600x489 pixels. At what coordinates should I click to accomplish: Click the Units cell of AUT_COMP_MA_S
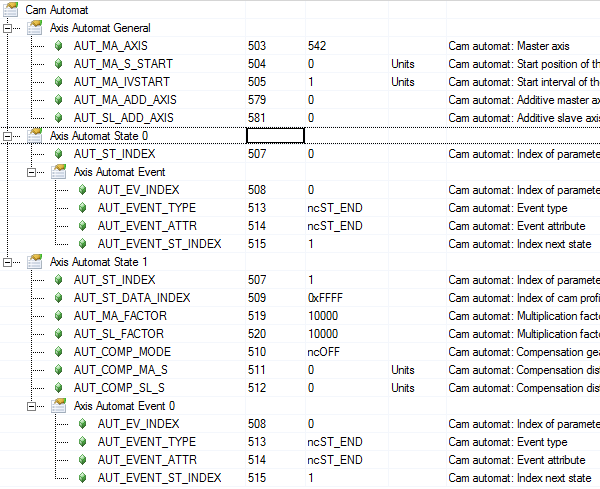click(403, 369)
